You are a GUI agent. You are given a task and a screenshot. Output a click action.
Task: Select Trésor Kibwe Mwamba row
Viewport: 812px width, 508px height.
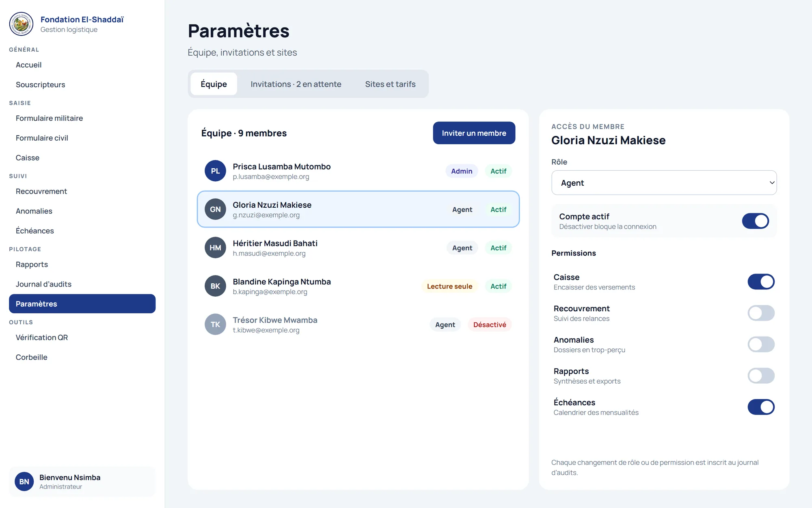[x=358, y=325]
